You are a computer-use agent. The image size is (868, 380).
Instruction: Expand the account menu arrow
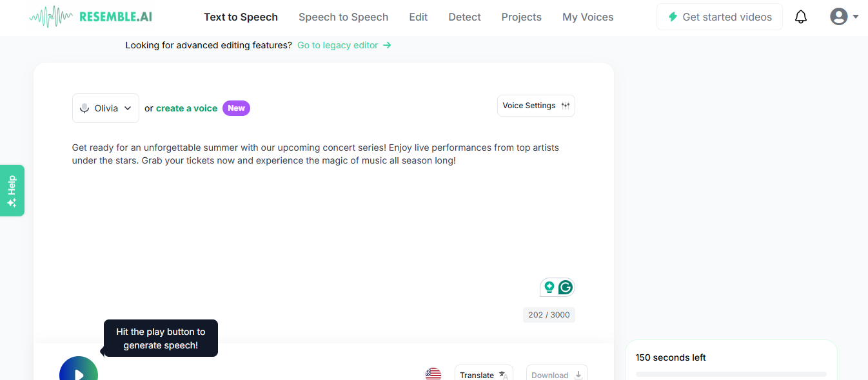click(x=856, y=17)
